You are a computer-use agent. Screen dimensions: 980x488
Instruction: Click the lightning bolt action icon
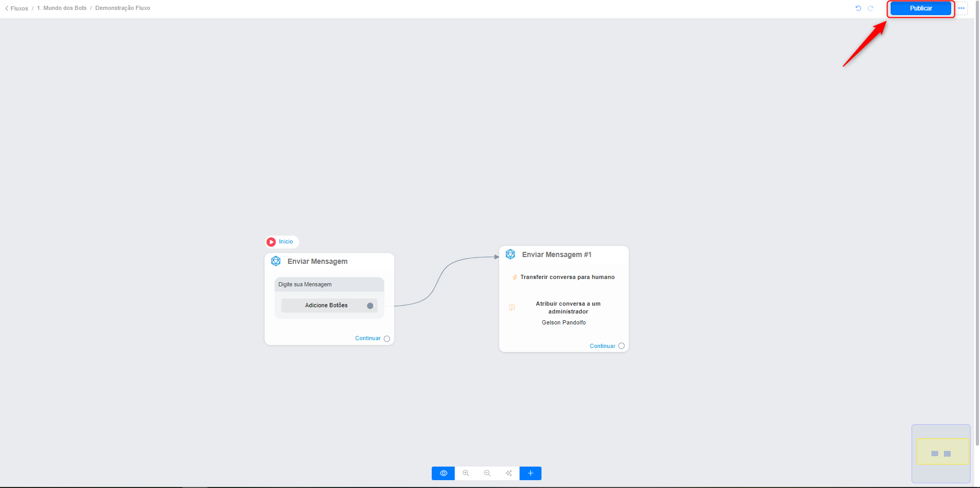tap(515, 277)
